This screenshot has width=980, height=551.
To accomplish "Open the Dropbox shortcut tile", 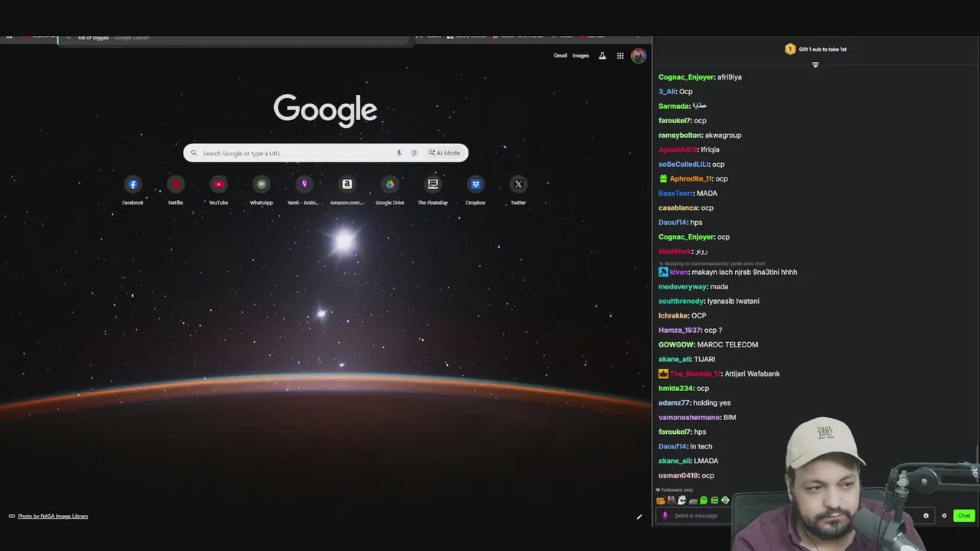I will (475, 191).
